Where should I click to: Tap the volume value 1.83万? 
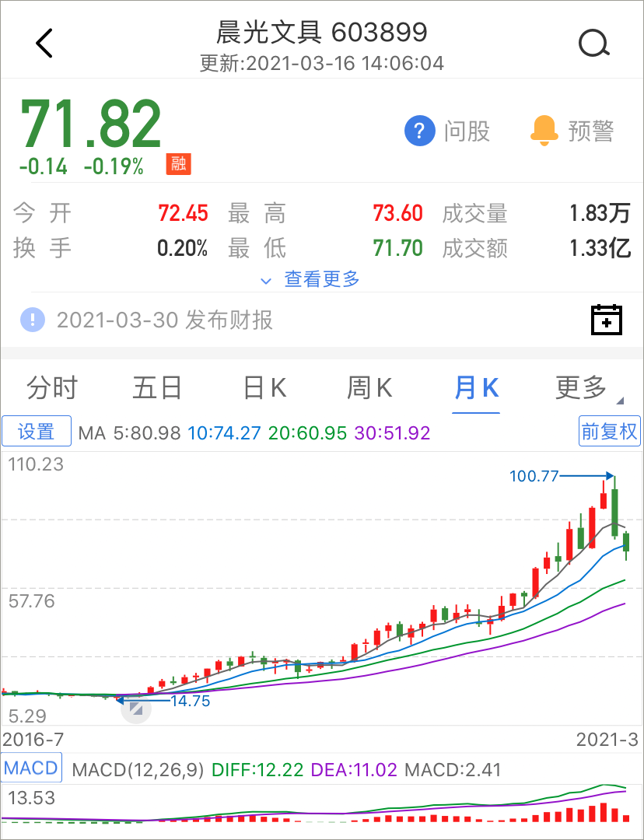(x=600, y=213)
